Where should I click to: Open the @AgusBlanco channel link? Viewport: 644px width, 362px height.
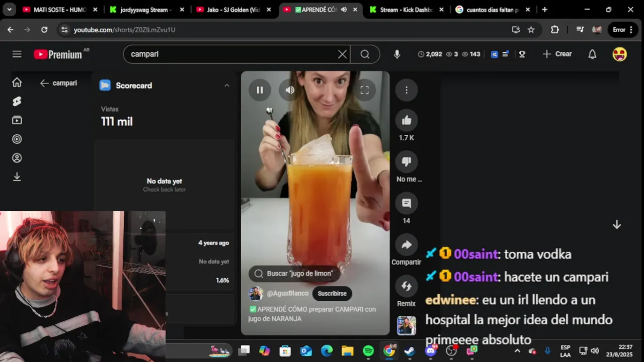click(x=288, y=294)
